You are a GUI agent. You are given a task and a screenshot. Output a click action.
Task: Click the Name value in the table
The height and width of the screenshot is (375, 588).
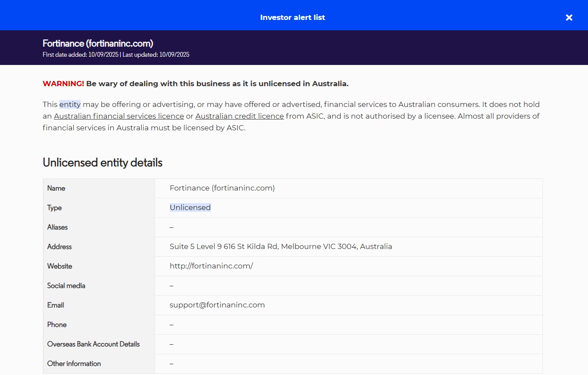click(x=222, y=188)
